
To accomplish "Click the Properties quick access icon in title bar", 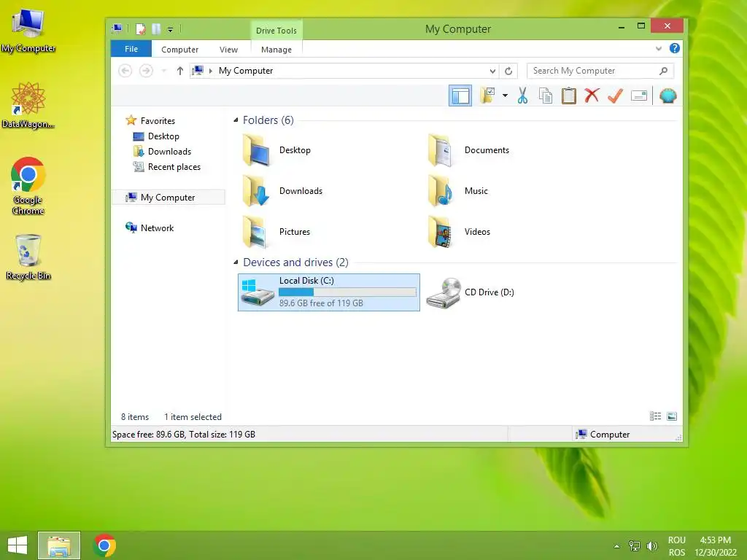I will tap(140, 29).
